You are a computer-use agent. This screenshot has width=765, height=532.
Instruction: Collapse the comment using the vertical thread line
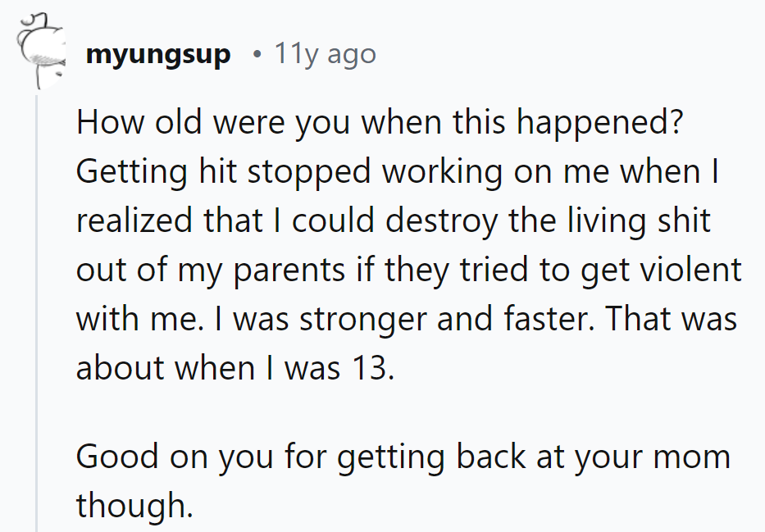(36, 311)
